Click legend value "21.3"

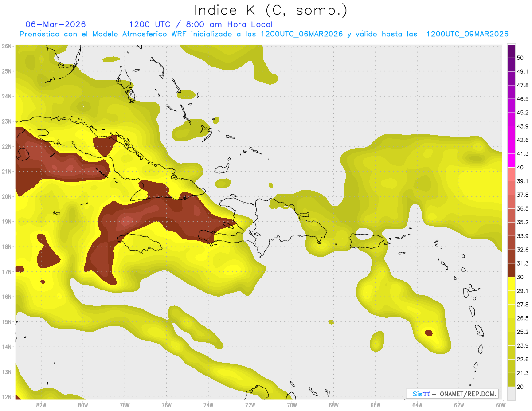tap(522, 373)
